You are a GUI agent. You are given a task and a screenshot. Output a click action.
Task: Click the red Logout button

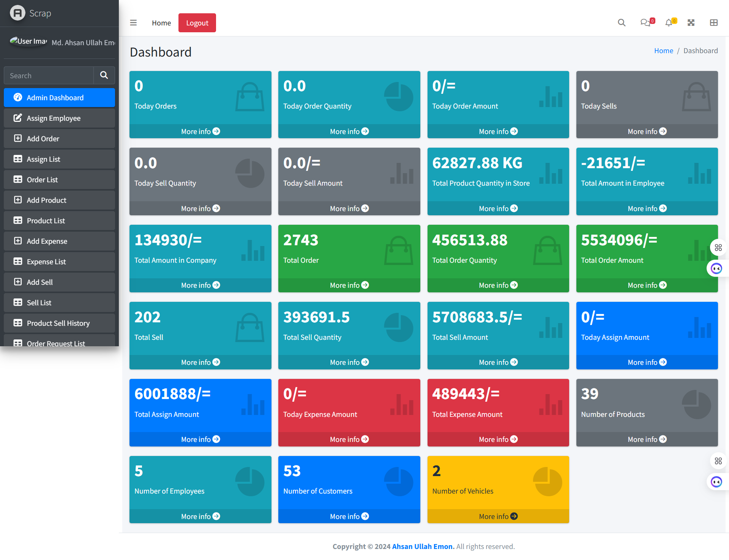[197, 23]
